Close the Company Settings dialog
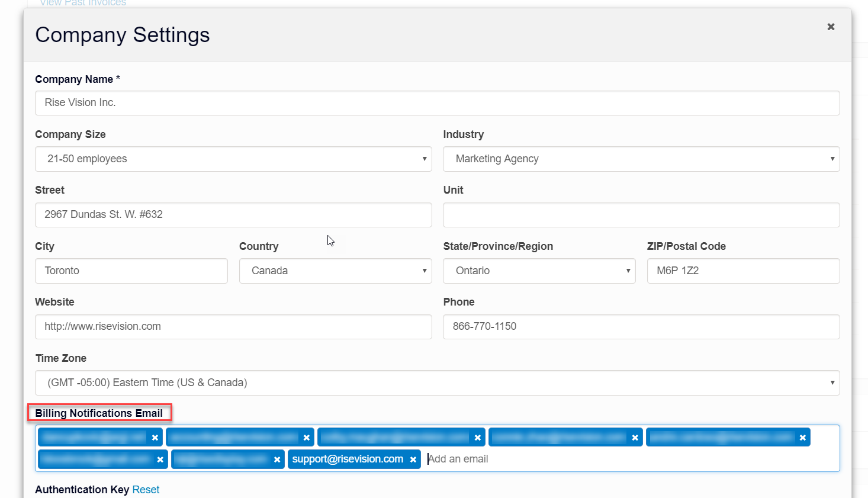868x498 pixels. pyautogui.click(x=831, y=27)
